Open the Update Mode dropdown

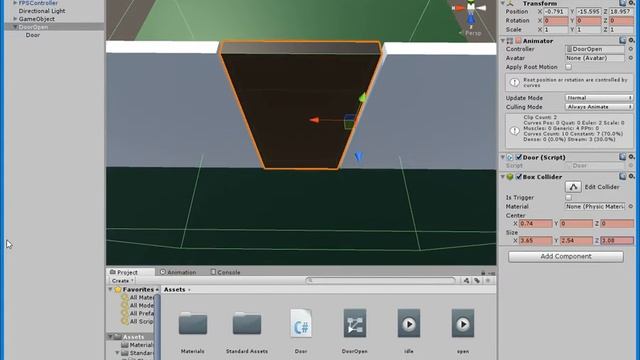[599, 98]
